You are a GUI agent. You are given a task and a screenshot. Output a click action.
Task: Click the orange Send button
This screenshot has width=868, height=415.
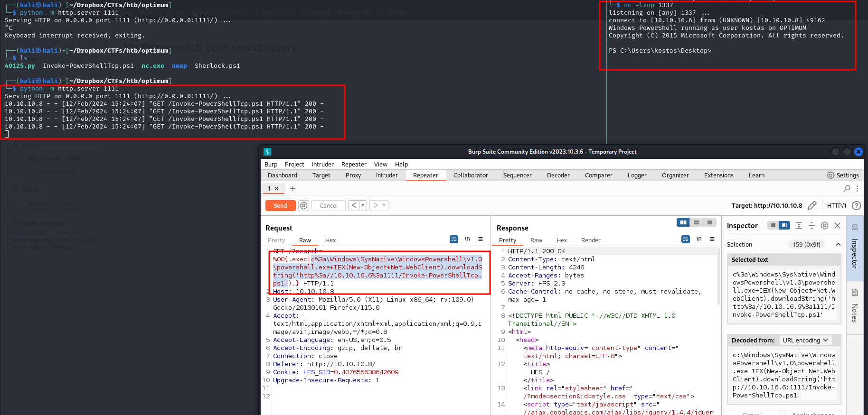pyautogui.click(x=280, y=205)
